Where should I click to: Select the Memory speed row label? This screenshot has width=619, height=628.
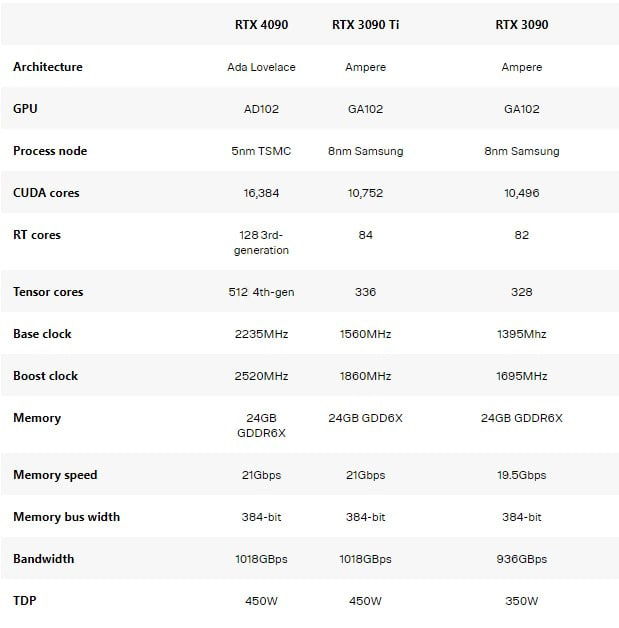pyautogui.click(x=55, y=475)
